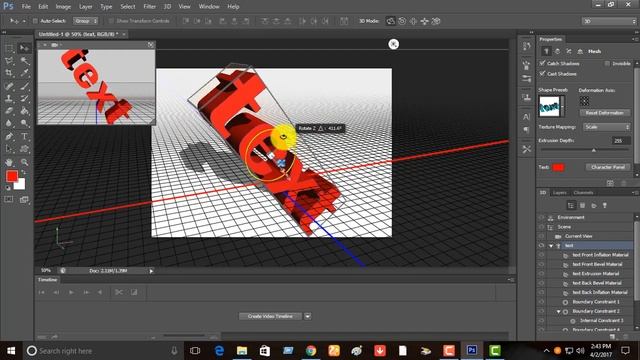
Task: Select the History Brush tool
Action: coord(24,98)
